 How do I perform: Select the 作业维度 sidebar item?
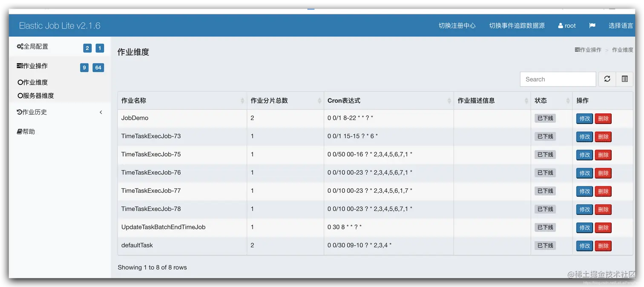[x=33, y=82]
